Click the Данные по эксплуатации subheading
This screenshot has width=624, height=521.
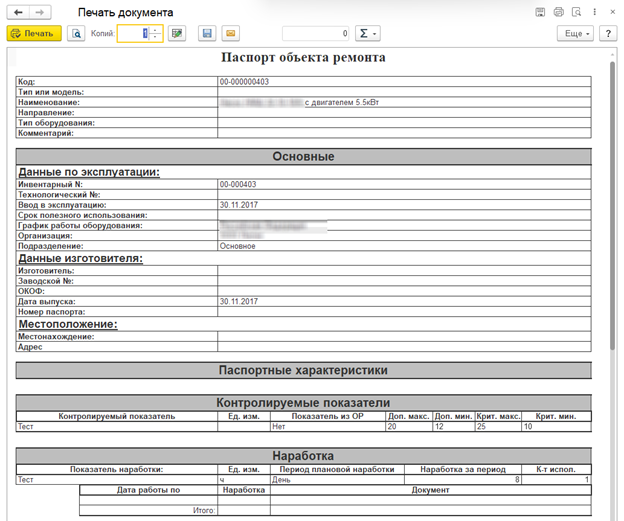pyautogui.click(x=89, y=172)
